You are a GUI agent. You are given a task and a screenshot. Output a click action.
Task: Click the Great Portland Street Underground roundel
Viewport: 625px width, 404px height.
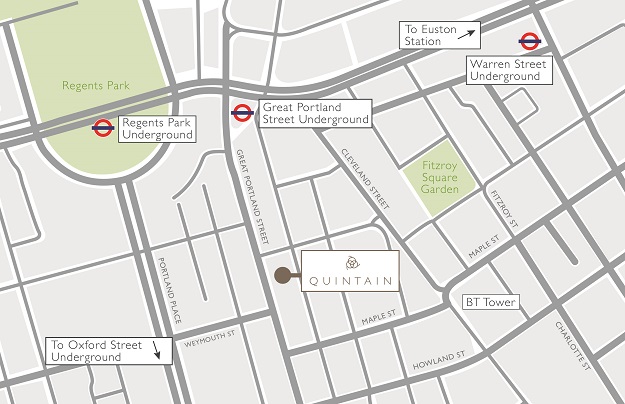point(242,113)
